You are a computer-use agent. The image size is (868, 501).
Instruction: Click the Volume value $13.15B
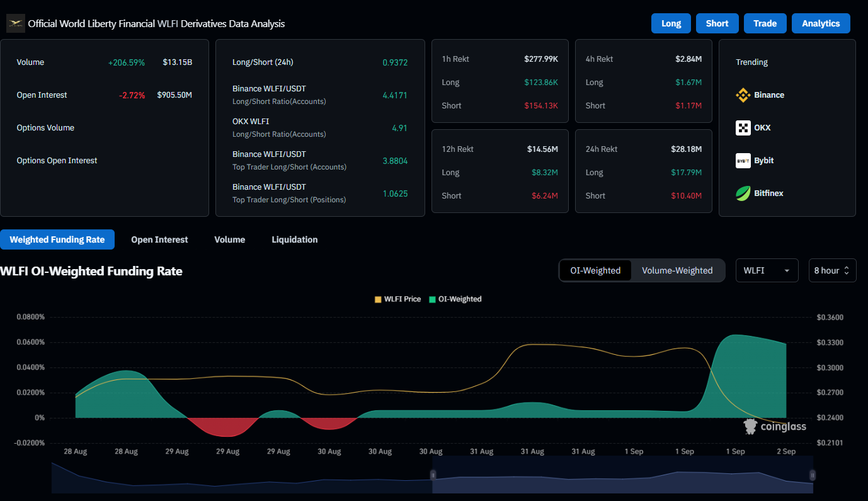(x=177, y=62)
